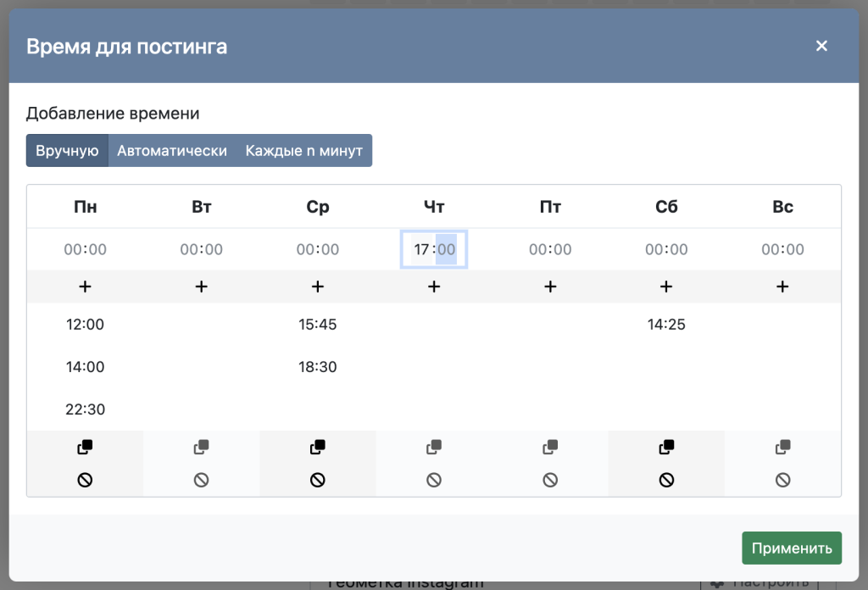The image size is (868, 590).
Task: Click the Friday (Пт) 00:00 time input
Action: point(550,250)
